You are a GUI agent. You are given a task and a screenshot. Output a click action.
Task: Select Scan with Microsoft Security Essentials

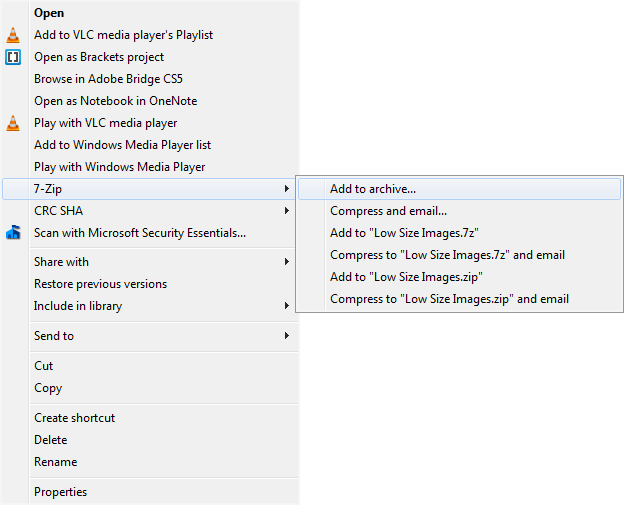(x=150, y=232)
